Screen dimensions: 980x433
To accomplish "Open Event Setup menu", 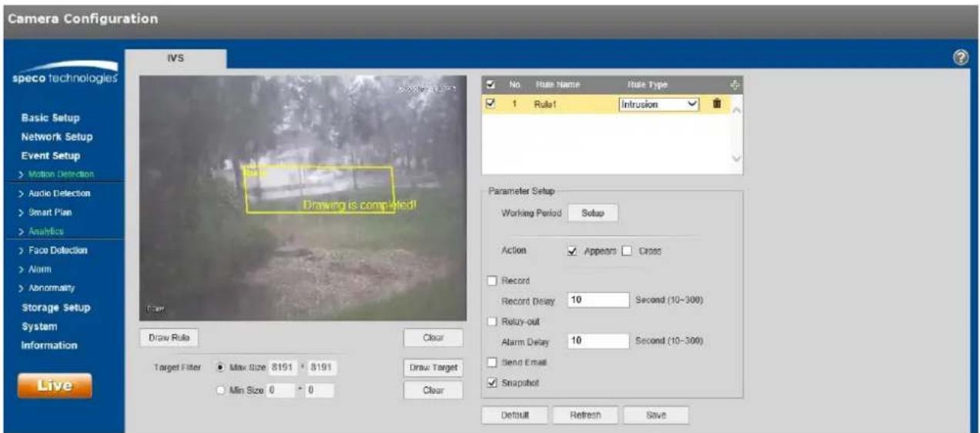I will tap(51, 156).
